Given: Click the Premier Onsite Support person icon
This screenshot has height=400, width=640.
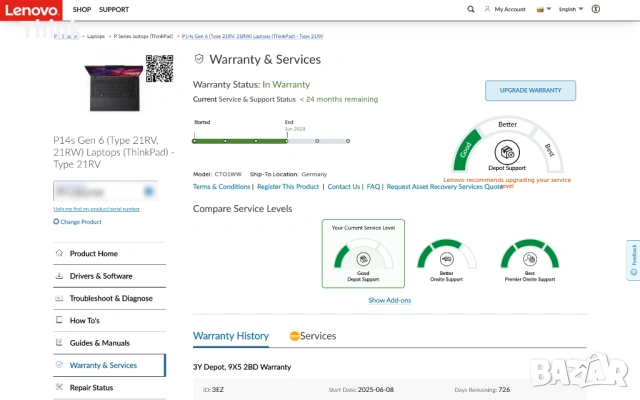Looking at the screenshot, I should pos(530,259).
